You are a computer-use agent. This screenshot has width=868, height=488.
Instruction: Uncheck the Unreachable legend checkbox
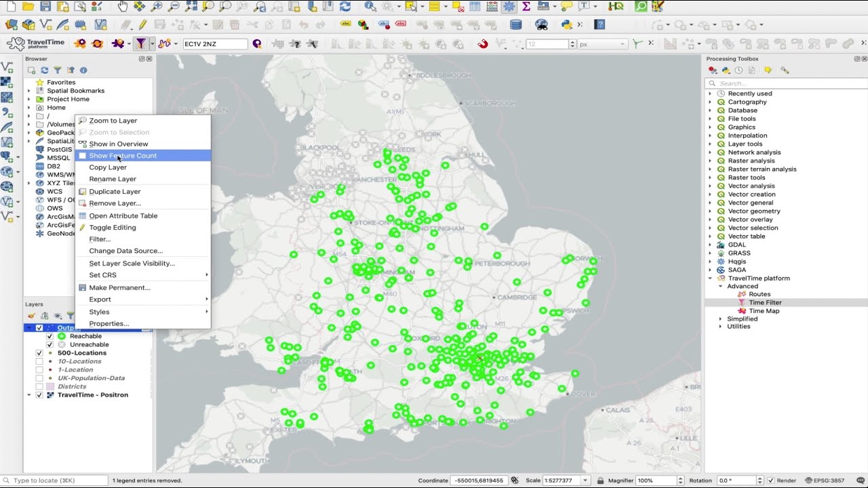point(50,344)
